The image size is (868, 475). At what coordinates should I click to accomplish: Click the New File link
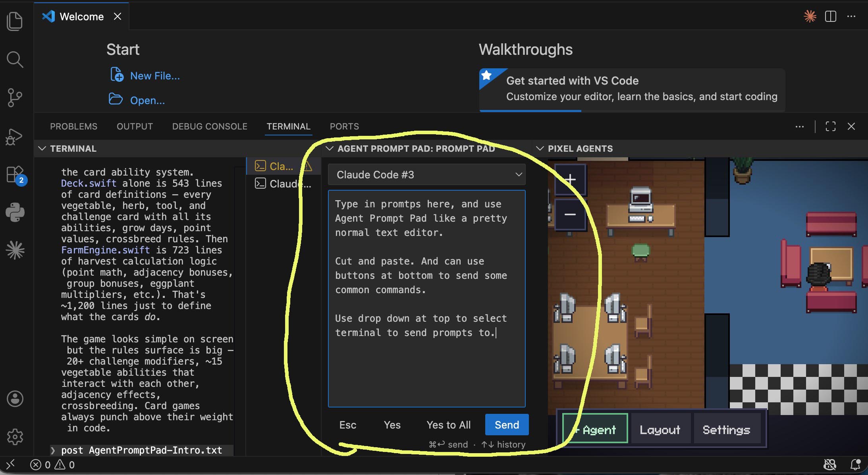pos(155,75)
